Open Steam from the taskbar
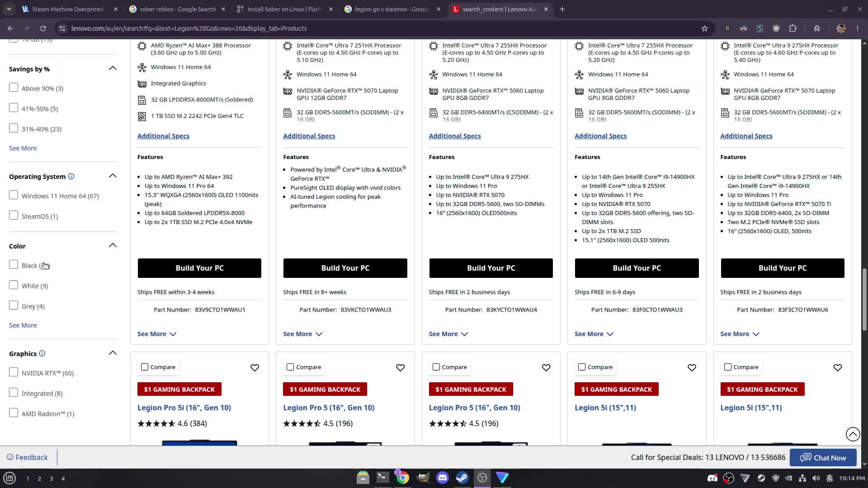The image size is (868, 488). [462, 478]
